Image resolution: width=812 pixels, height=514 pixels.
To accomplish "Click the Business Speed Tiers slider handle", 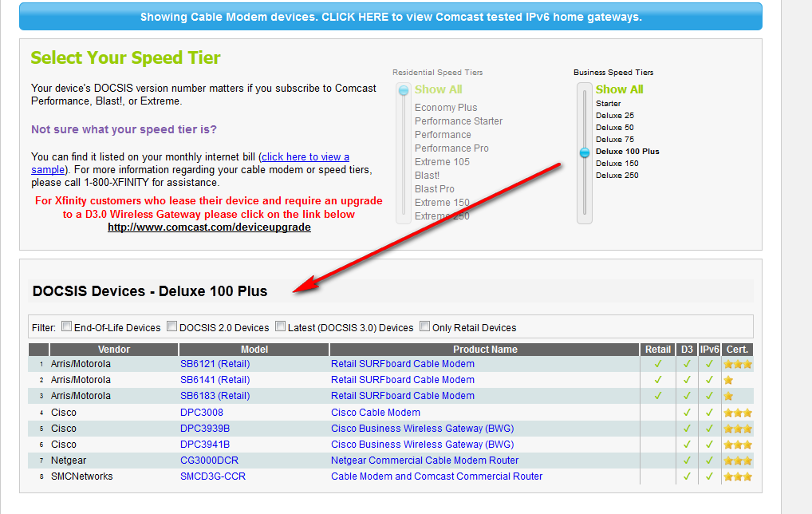I will (x=585, y=152).
